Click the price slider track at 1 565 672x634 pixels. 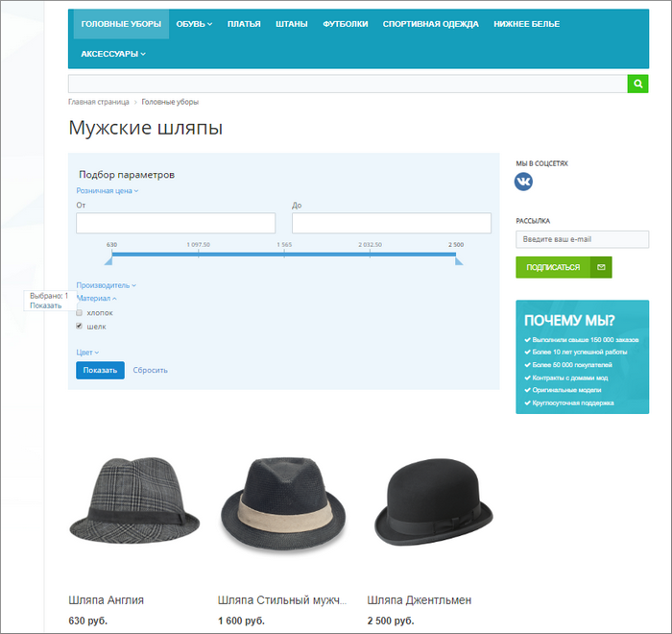284,255
